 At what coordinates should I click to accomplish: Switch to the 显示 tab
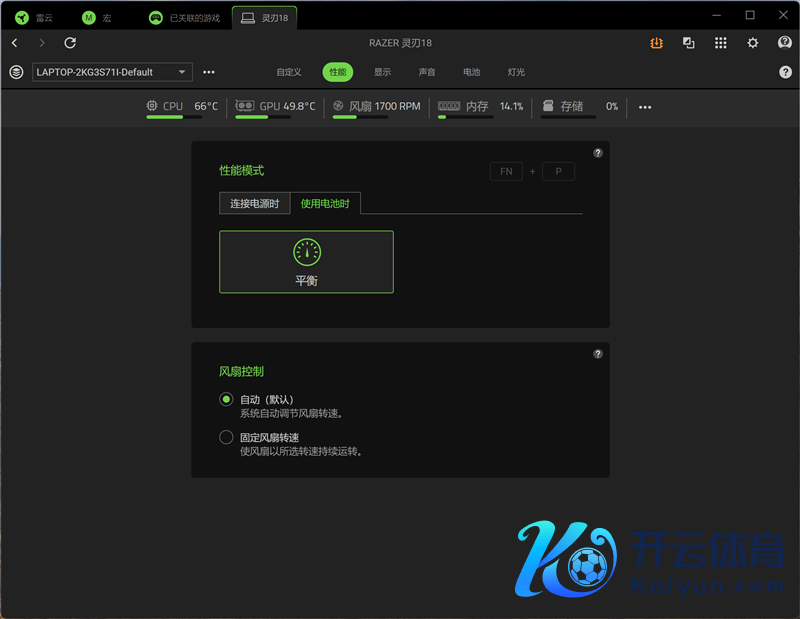point(382,72)
